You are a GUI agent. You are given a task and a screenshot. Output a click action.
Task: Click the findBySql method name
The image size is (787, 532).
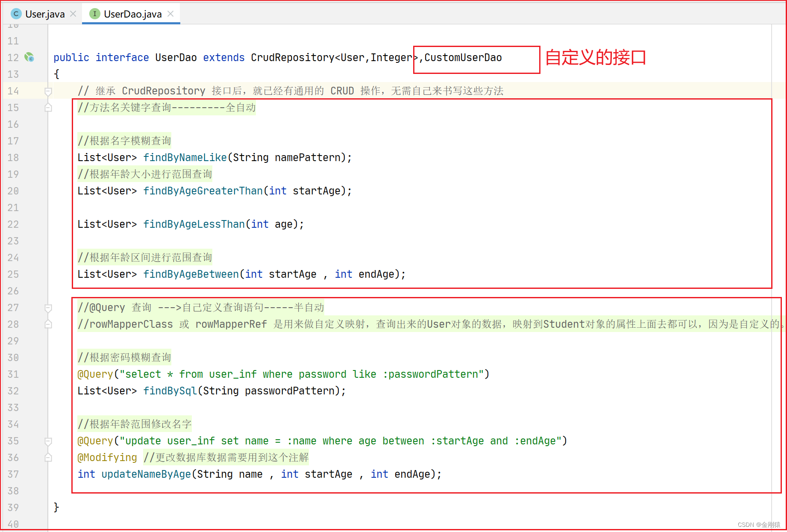(x=170, y=391)
